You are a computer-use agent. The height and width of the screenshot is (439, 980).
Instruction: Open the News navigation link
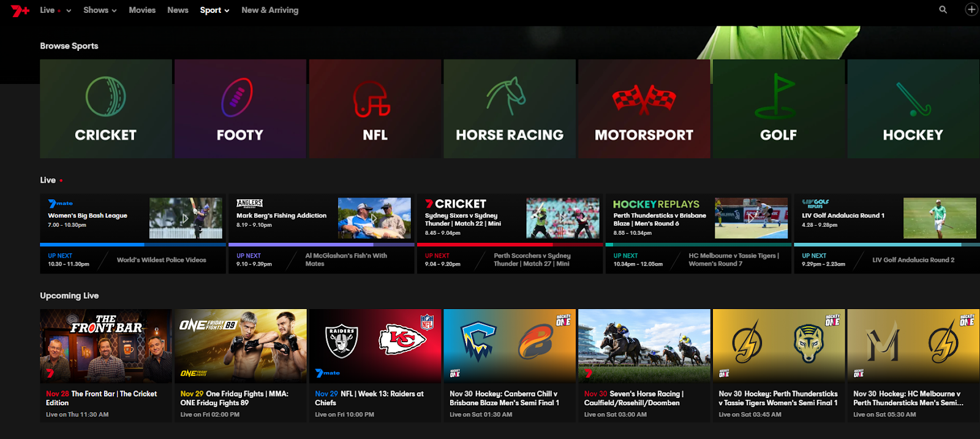[178, 10]
